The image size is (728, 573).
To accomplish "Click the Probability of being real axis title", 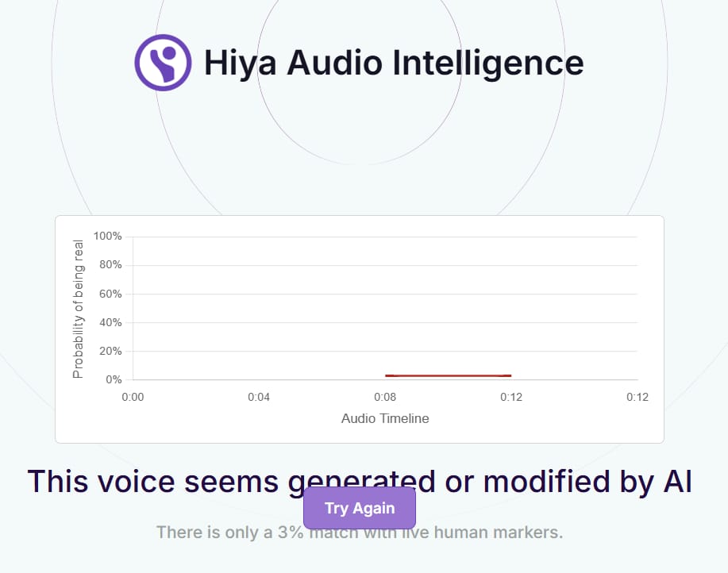I will (x=78, y=308).
